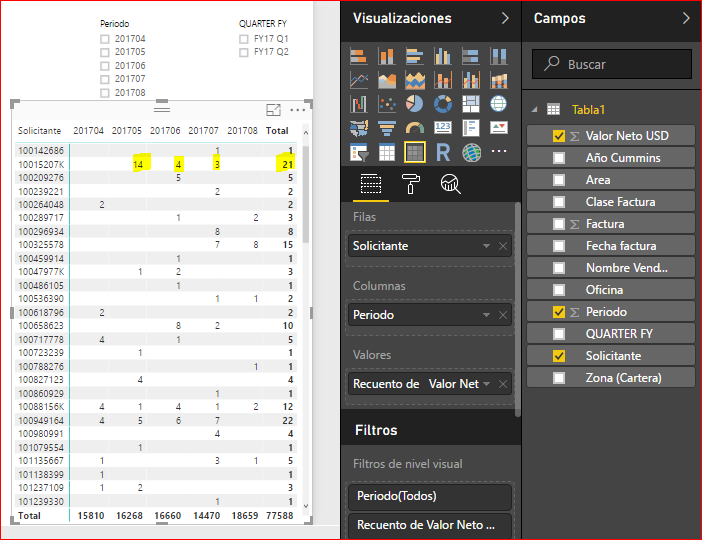The image size is (702, 540).
Task: Check the 201707 Periodo slicer box
Action: coord(105,79)
